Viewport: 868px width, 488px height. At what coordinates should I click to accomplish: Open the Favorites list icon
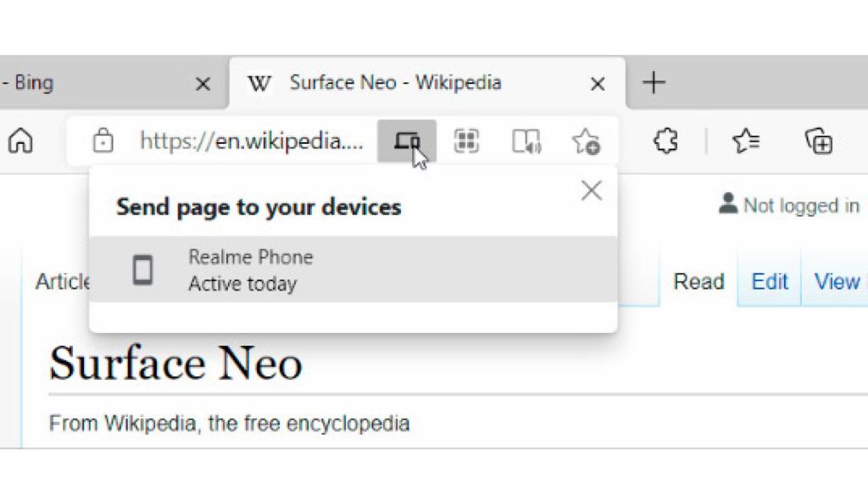[745, 141]
